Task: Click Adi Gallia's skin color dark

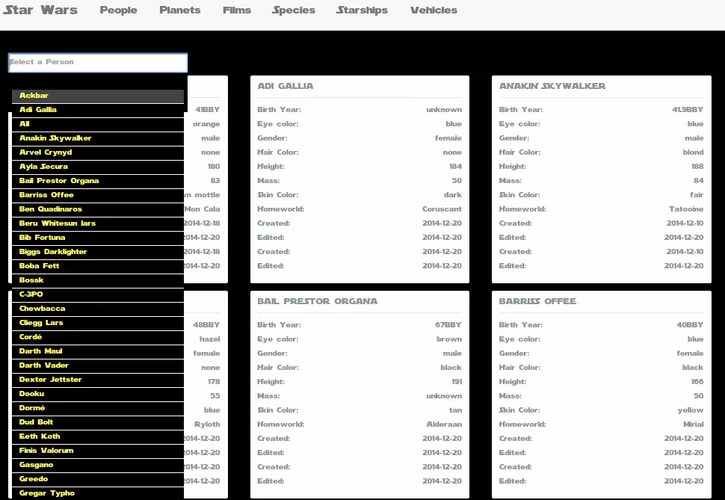Action: pos(453,195)
